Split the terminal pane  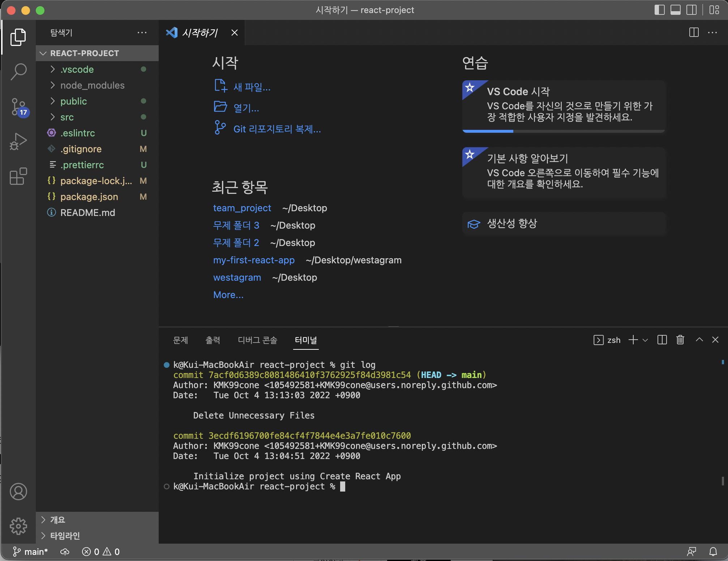tap(662, 340)
